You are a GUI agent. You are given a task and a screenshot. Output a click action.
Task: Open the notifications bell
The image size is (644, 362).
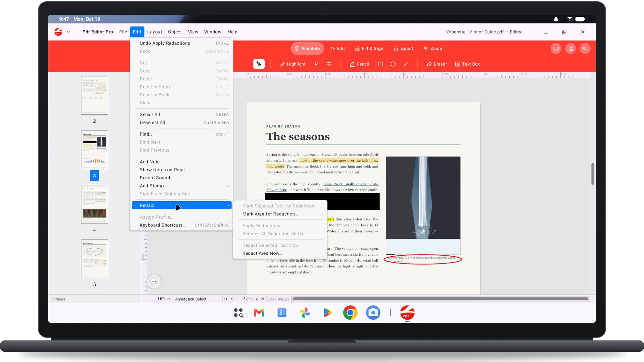pos(556,19)
